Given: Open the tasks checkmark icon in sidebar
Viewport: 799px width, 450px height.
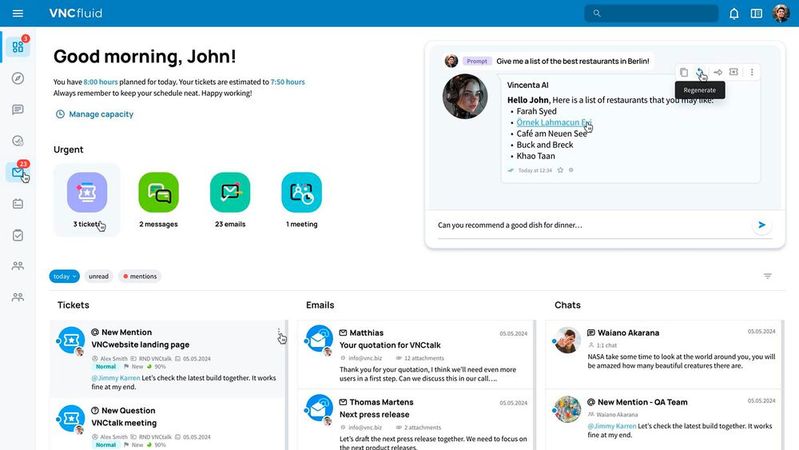Looking at the screenshot, I should (18, 235).
